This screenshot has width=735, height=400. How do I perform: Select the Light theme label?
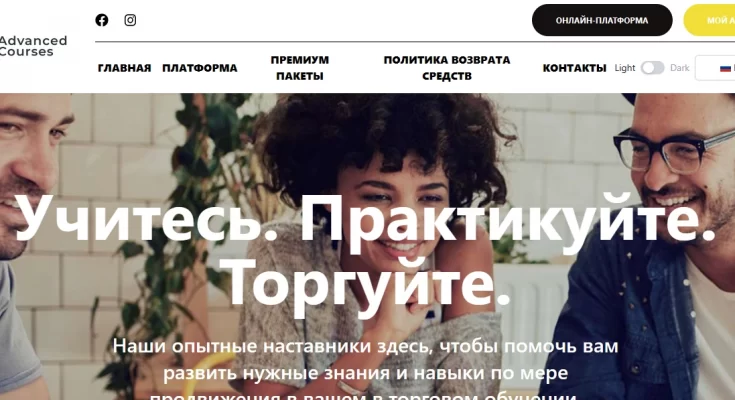click(625, 68)
